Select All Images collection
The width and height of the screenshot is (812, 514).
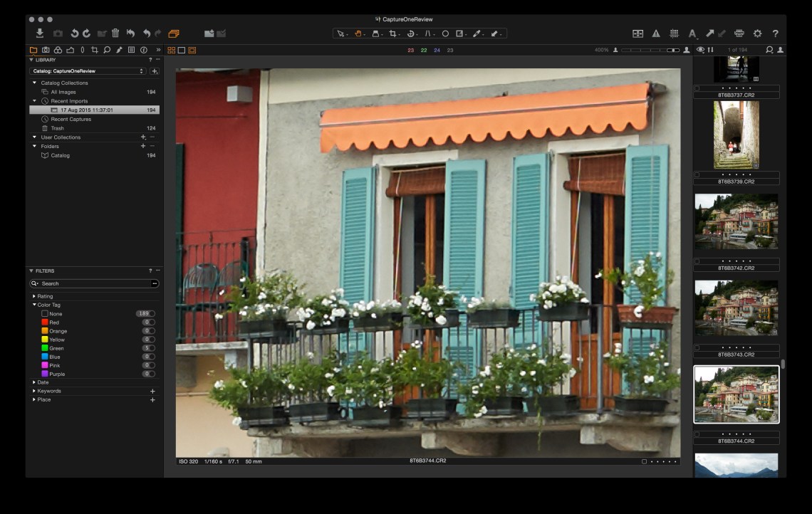pyautogui.click(x=63, y=92)
